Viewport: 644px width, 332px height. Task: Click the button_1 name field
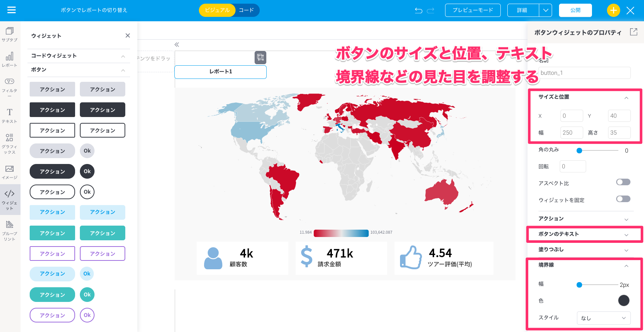[584, 73]
